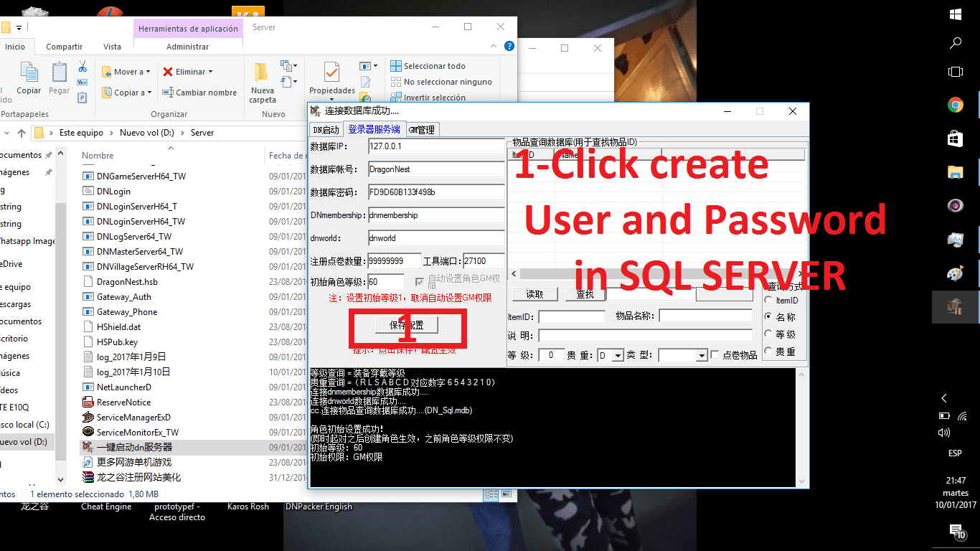Click the 数据库IP input field
This screenshot has height=551, width=980.
436,146
